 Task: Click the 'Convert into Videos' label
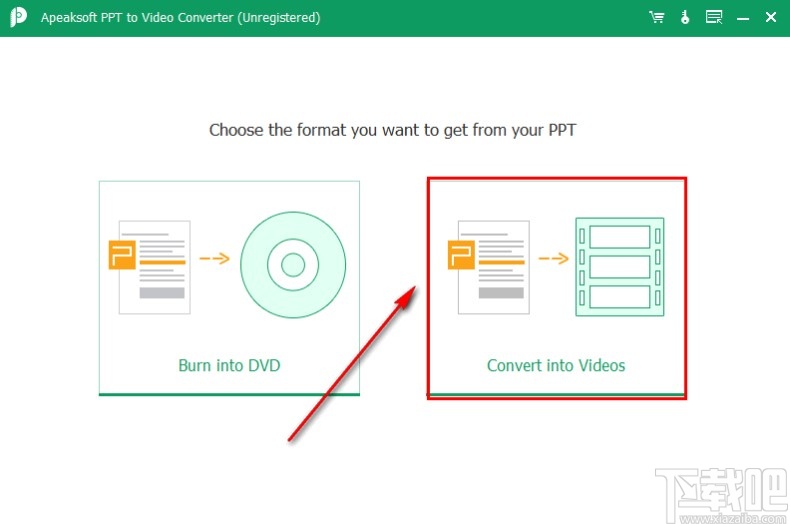pyautogui.click(x=556, y=365)
